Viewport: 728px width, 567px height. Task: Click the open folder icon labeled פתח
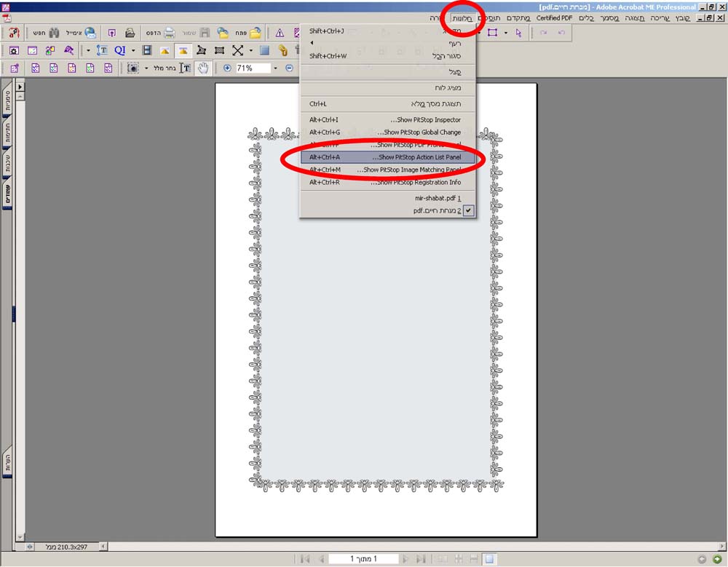pyautogui.click(x=256, y=33)
